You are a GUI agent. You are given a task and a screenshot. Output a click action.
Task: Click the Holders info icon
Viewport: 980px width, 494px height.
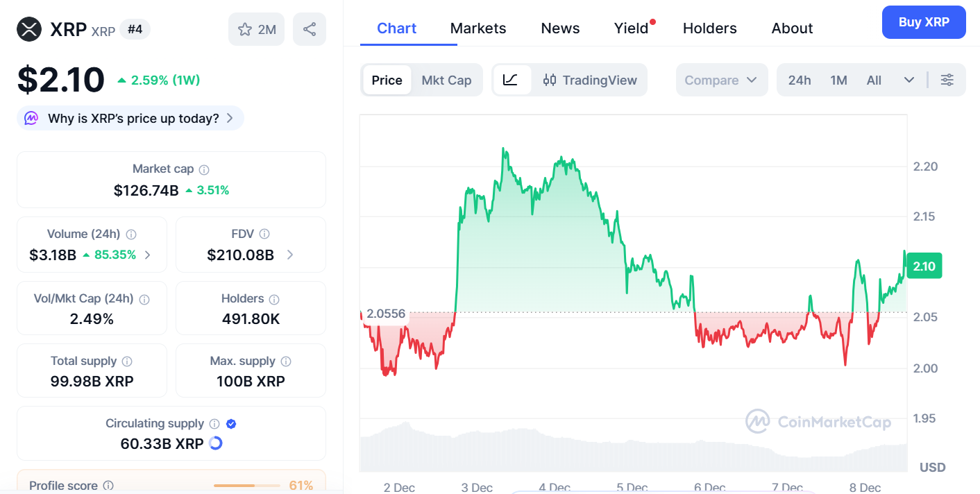[274, 299]
